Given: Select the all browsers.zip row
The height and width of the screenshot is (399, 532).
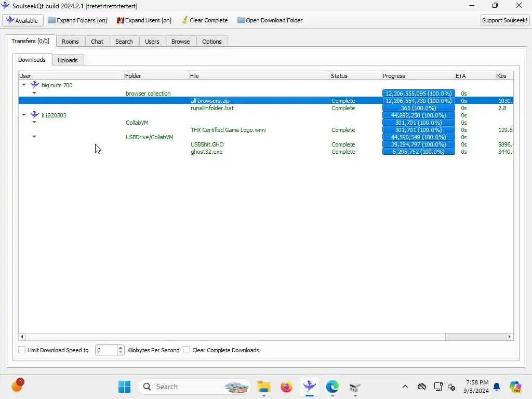Looking at the screenshot, I should tap(266, 101).
